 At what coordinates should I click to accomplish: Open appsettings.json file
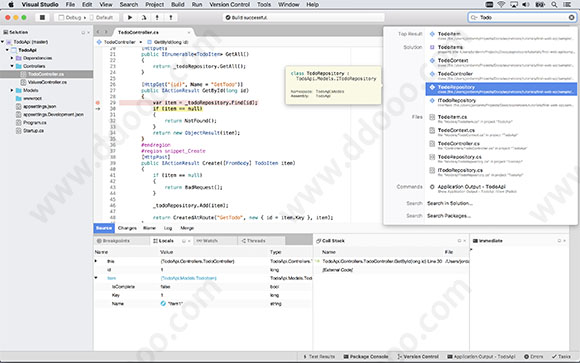pos(40,107)
